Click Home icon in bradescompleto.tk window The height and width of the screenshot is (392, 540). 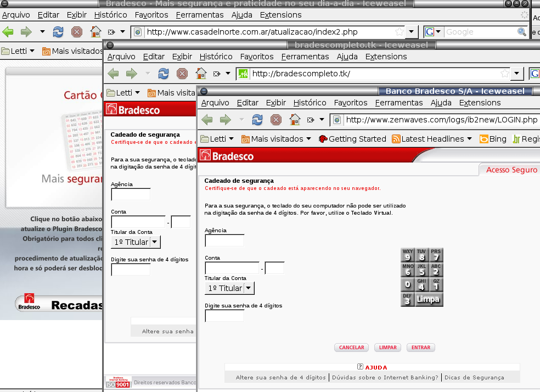pos(201,73)
